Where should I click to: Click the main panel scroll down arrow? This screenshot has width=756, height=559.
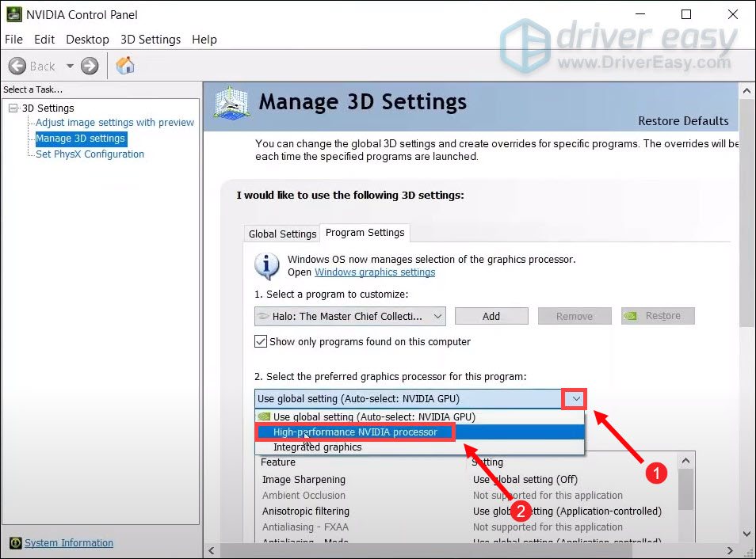(746, 534)
